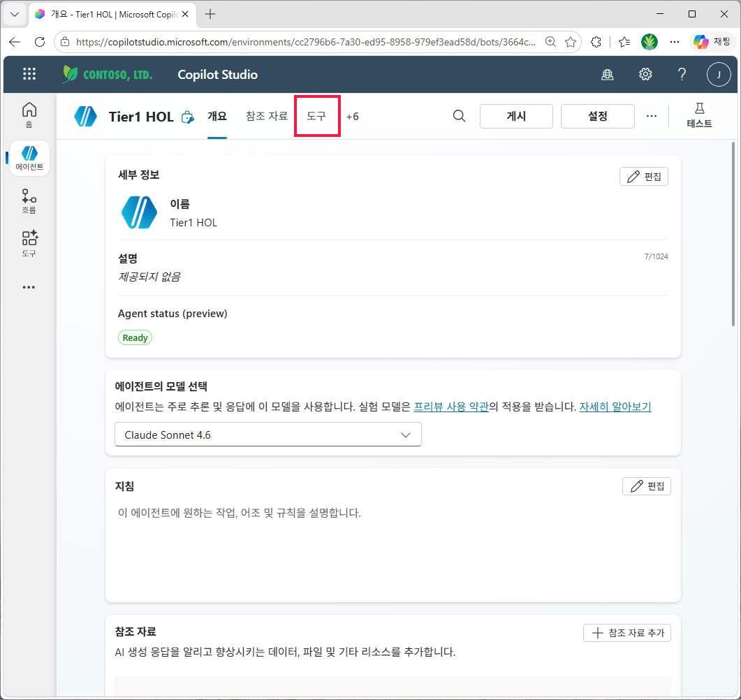
Task: Open the favorites list icon
Action: 624,42
